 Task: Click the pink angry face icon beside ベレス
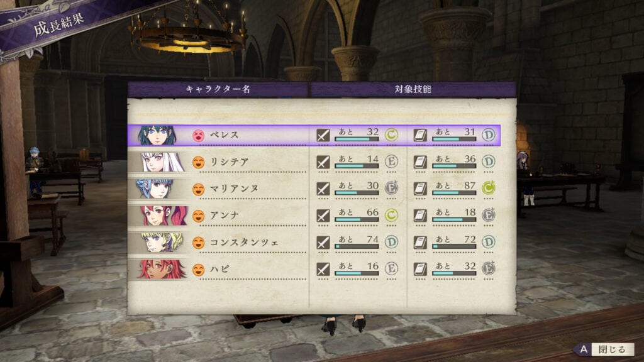coord(198,136)
